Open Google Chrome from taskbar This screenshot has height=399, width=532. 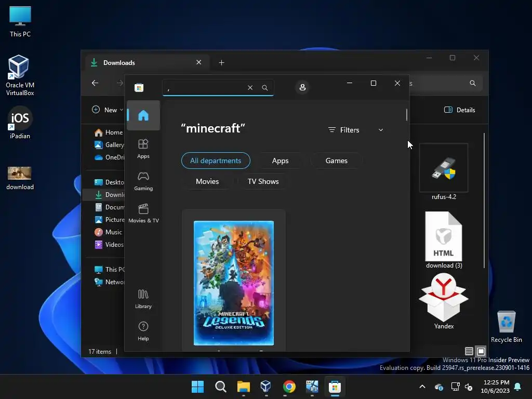[289, 387]
